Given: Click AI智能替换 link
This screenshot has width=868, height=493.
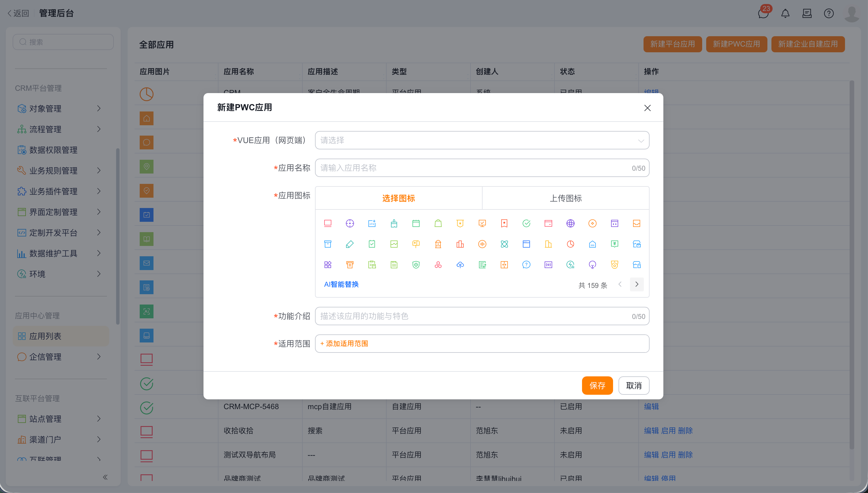Looking at the screenshot, I should (x=341, y=284).
